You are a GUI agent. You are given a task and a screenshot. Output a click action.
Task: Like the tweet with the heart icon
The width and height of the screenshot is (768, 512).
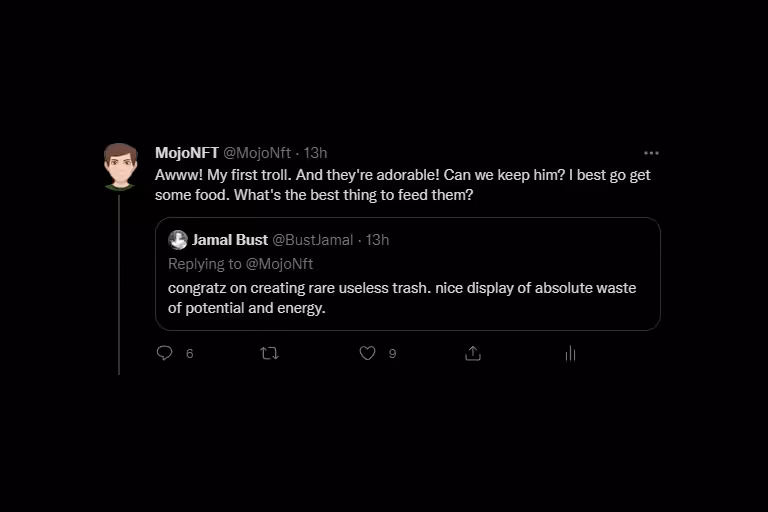click(367, 353)
